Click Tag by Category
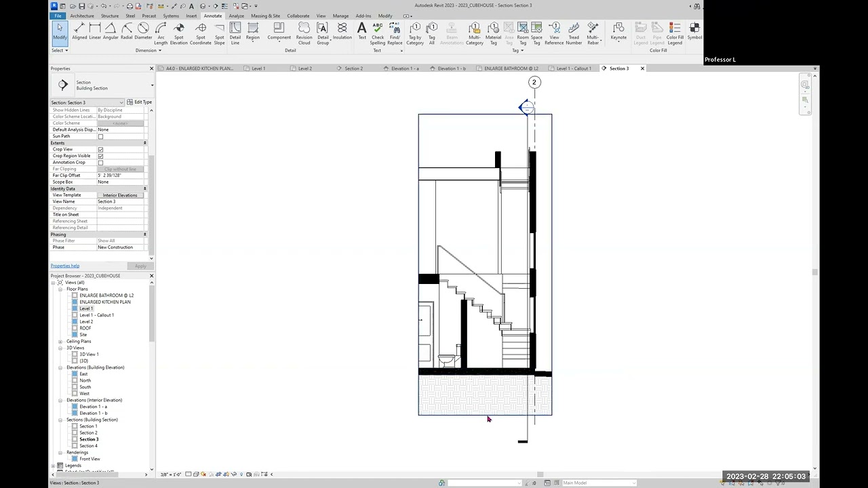Image resolution: width=868 pixels, height=488 pixels. tap(415, 33)
